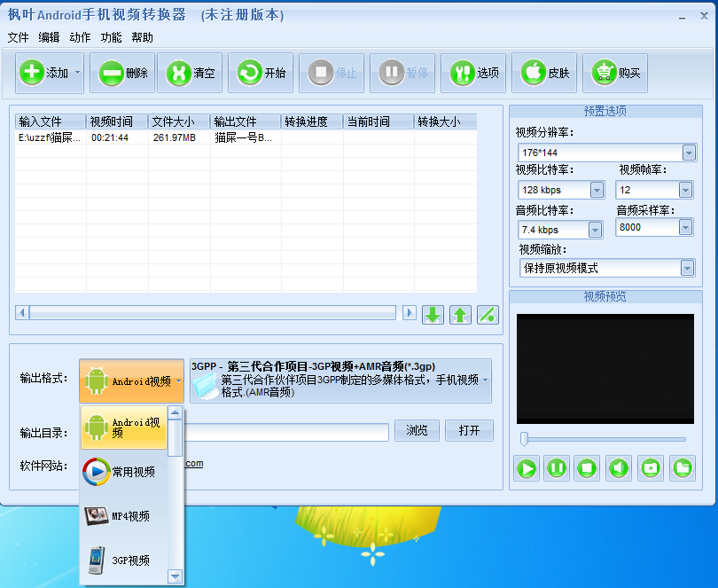Select MP4视频 in the format list
The image size is (718, 588).
click(131, 515)
